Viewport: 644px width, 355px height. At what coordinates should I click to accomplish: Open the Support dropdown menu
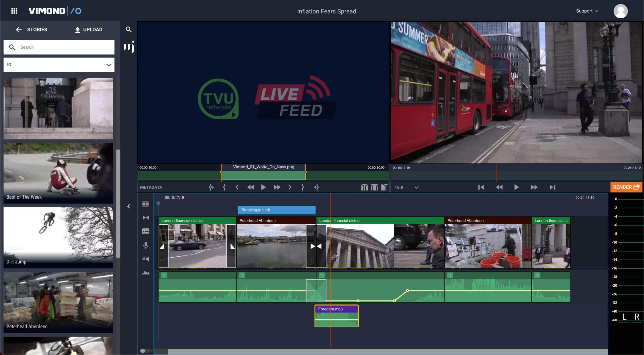click(587, 11)
